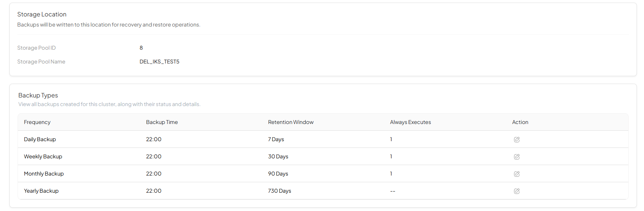Click the Storage Pool ID label
Viewport: 644px width, 211px height.
(x=36, y=48)
